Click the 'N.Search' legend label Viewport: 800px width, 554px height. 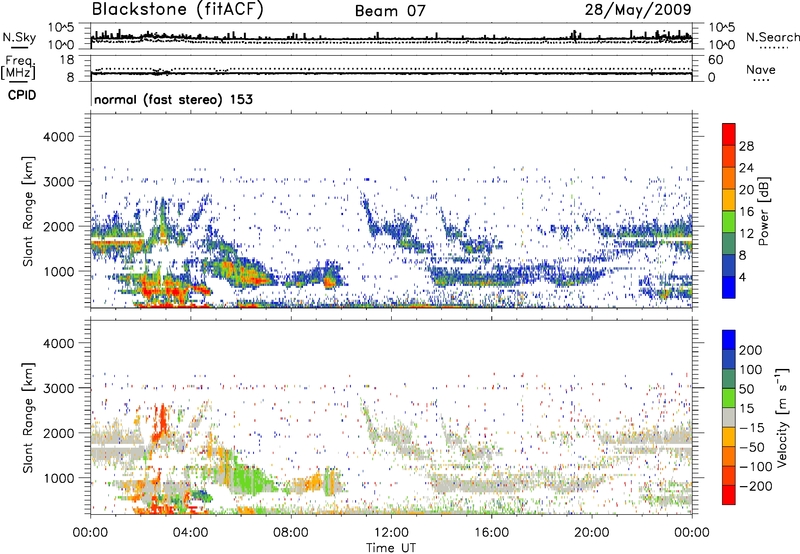tap(772, 37)
